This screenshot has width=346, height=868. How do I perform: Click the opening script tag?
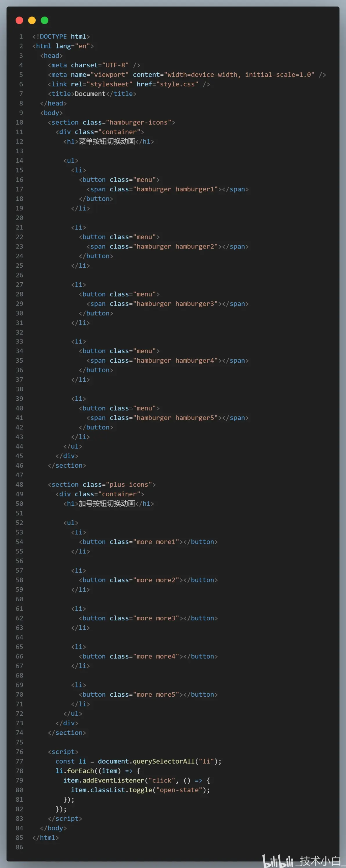[x=63, y=752]
